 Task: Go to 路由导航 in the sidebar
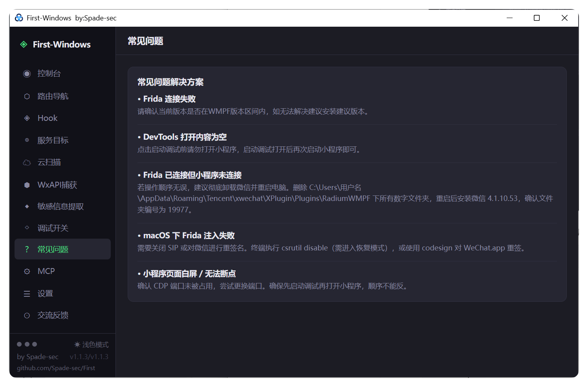click(62, 96)
